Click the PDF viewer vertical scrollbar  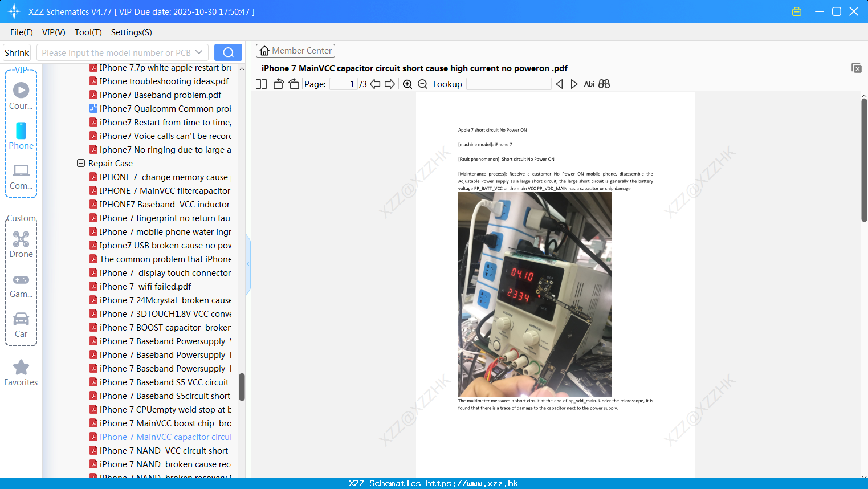tap(864, 160)
